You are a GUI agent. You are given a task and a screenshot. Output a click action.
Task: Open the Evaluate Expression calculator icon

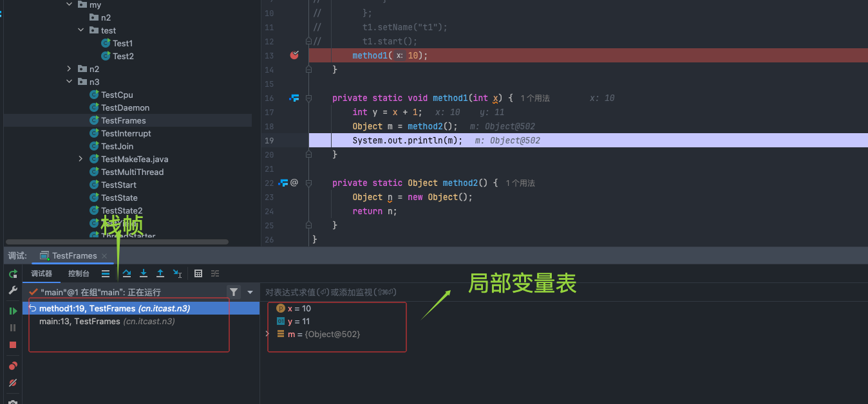point(198,273)
